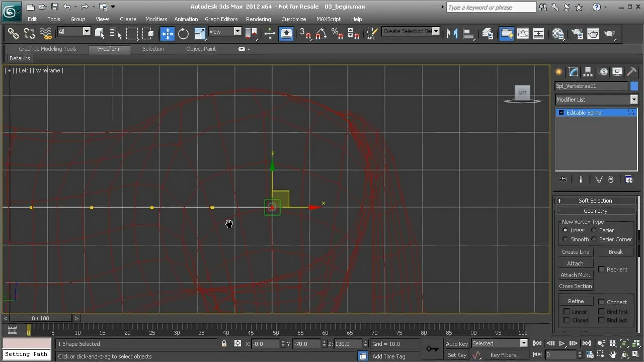This screenshot has width=644, height=362.
Task: Choose the Select Object arrow tool
Action: click(x=99, y=34)
